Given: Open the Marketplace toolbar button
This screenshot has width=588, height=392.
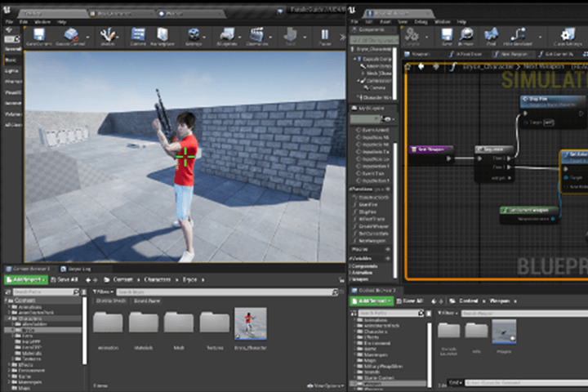Looking at the screenshot, I should pos(163,37).
